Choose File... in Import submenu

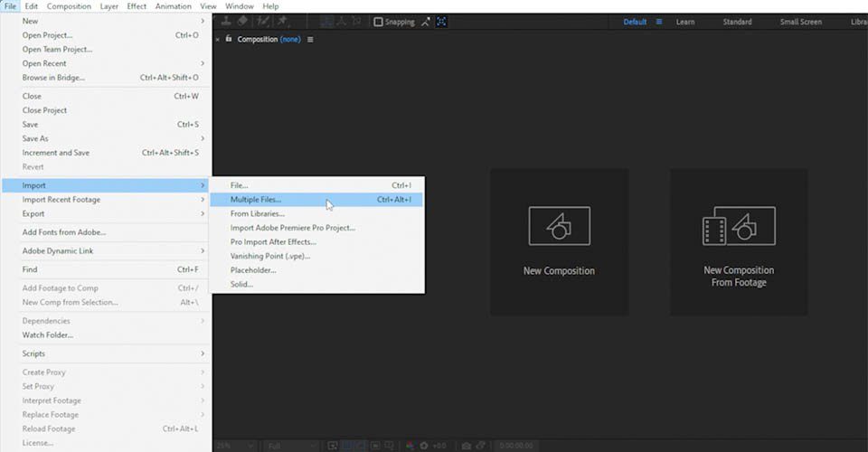[316, 185]
